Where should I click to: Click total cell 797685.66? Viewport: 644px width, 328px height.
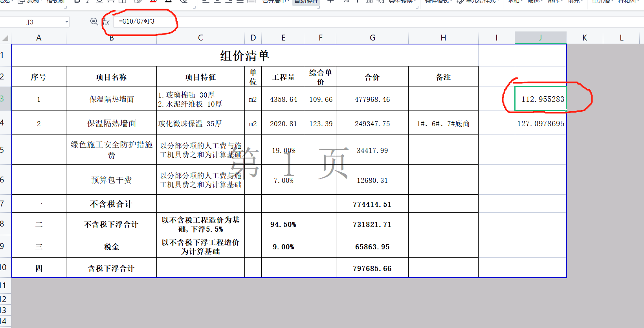tap(372, 268)
